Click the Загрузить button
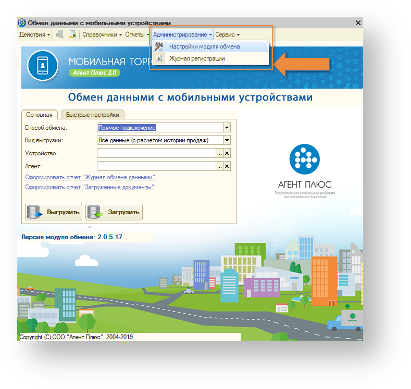 114,212
